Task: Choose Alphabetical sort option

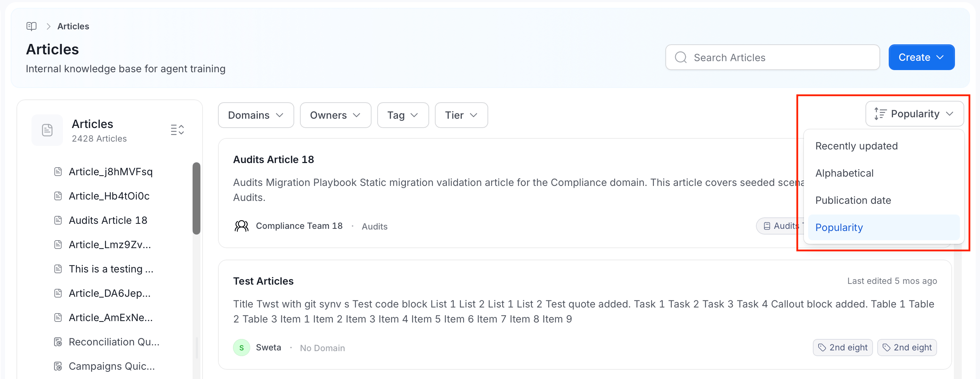Action: tap(883, 173)
